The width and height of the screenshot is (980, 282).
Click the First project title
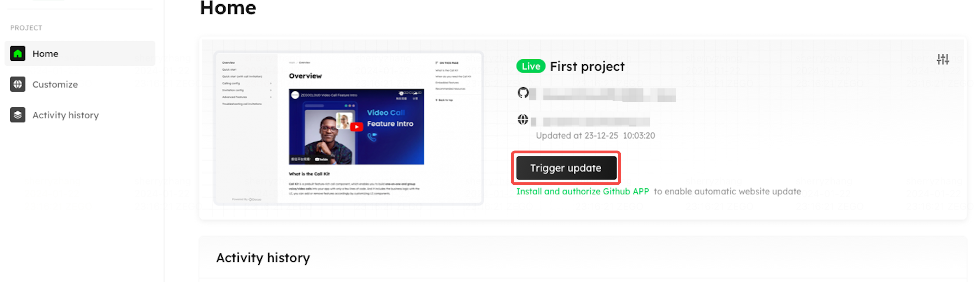[x=587, y=66]
